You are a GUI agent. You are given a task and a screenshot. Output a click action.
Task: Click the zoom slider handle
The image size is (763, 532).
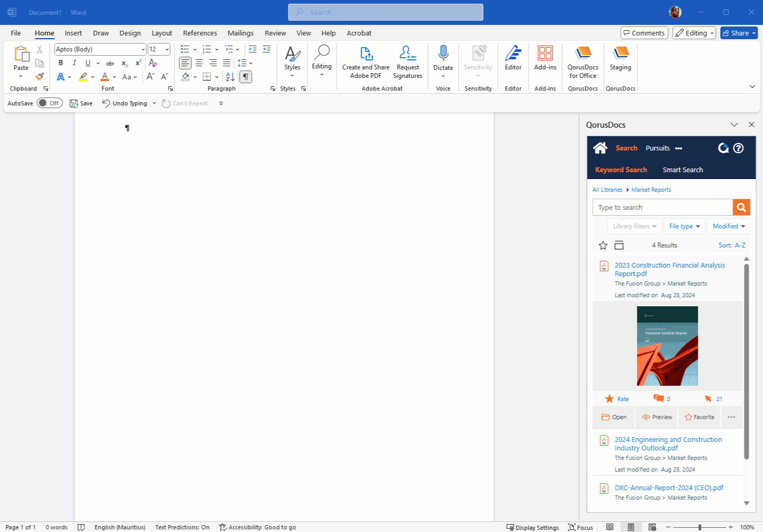(700, 527)
